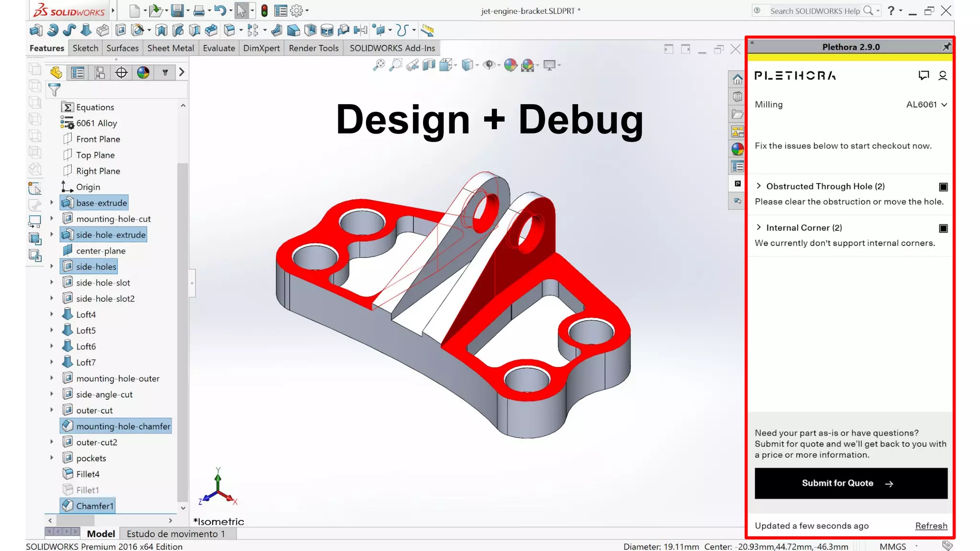This screenshot has width=980, height=551.
Task: Switch to the Sheet Metal tab
Action: (170, 48)
